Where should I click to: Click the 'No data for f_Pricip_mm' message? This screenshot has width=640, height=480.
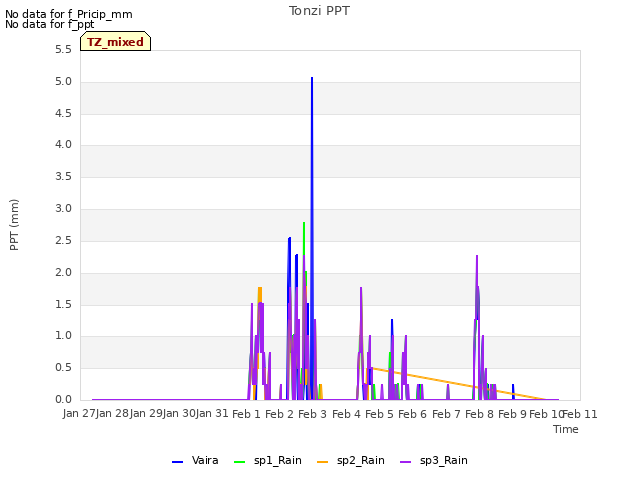click(x=69, y=14)
